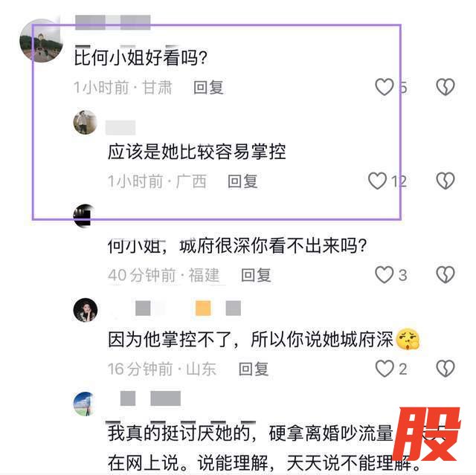Tap the blurred username above the 甘肃 comment
Image resolution: width=476 pixels, height=475 pixels.
pos(113,22)
